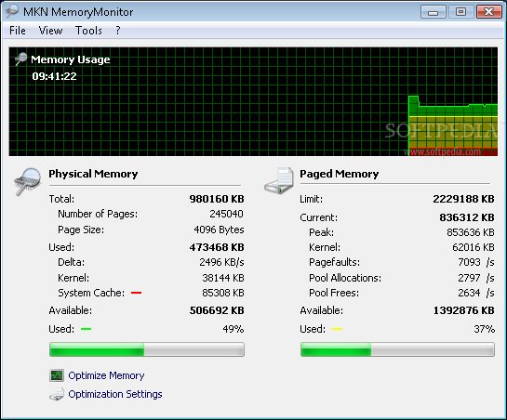Click the yellow paged Used legend swatch
This screenshot has height=420, width=507.
tap(337, 329)
